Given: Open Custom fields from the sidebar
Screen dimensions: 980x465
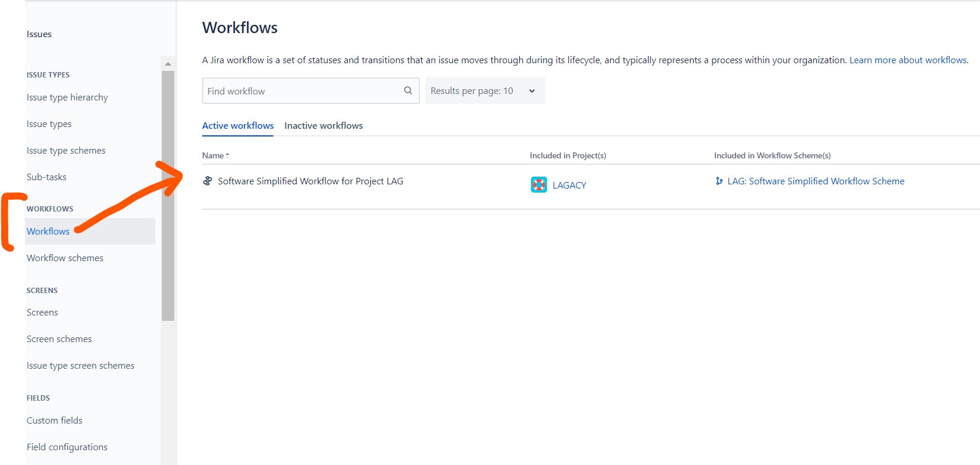Looking at the screenshot, I should coord(54,421).
